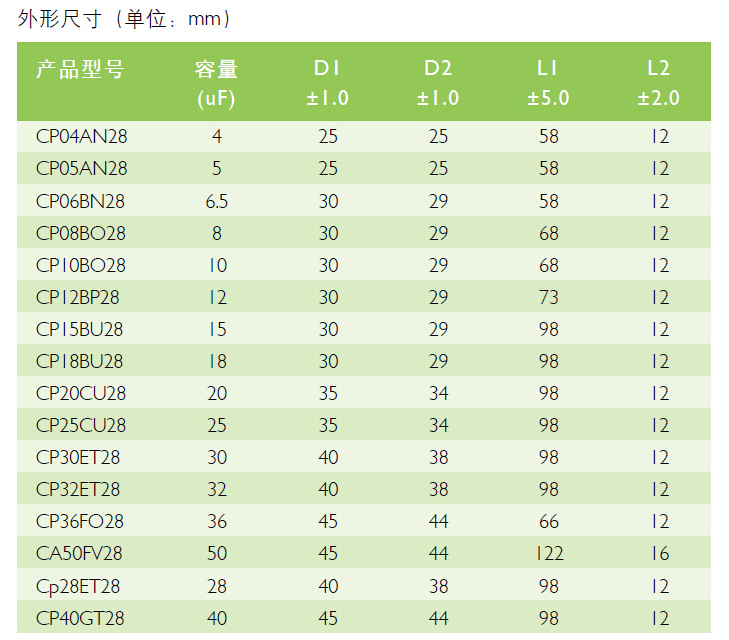Screen dimensions: 729x640
Task: Click the L2 ±2.0 column header
Action: [x=658, y=82]
